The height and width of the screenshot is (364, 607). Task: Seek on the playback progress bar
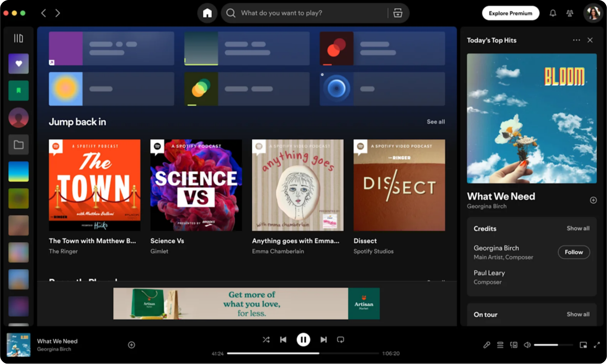pyautogui.click(x=303, y=354)
